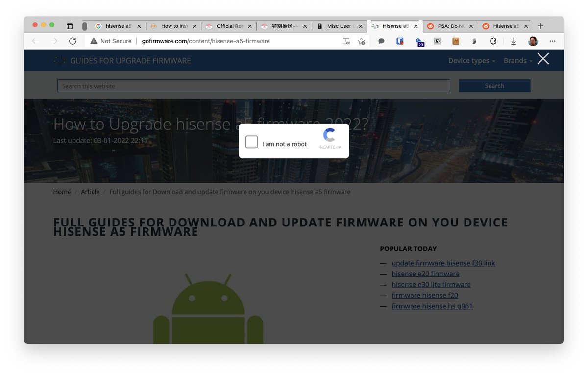Click the eye extension icon

click(x=437, y=41)
